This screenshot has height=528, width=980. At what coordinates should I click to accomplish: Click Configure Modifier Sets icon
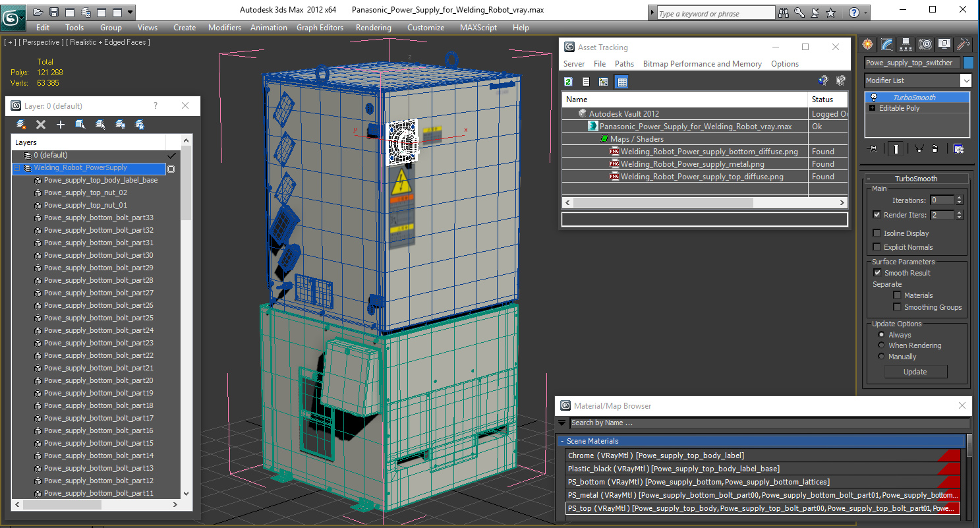(x=958, y=149)
